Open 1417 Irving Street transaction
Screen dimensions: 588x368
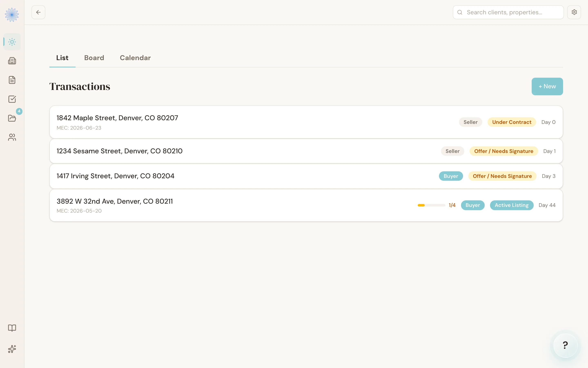point(306,176)
